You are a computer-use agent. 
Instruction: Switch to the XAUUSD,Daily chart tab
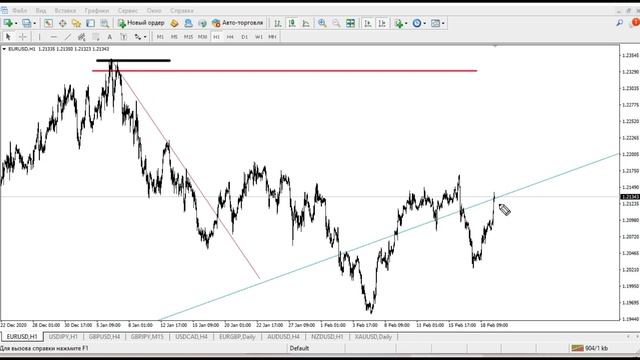click(x=373, y=337)
